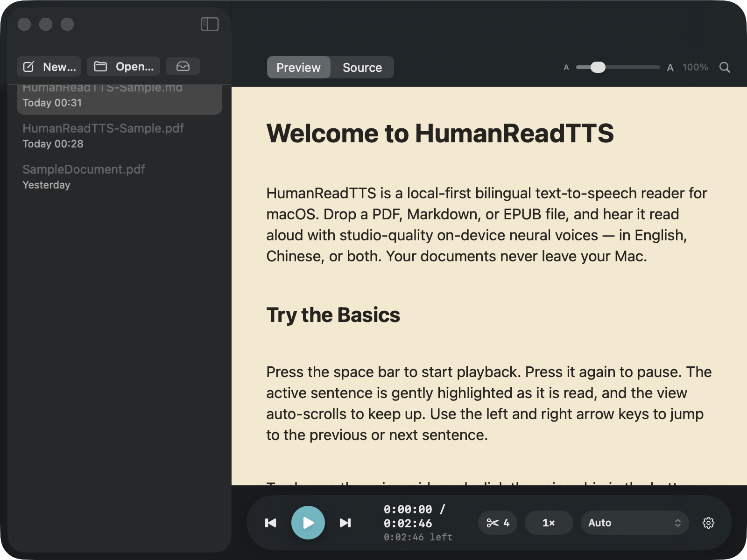Viewport: 747px width, 560px height.
Task: Change the 1× playback speed
Action: click(x=549, y=523)
